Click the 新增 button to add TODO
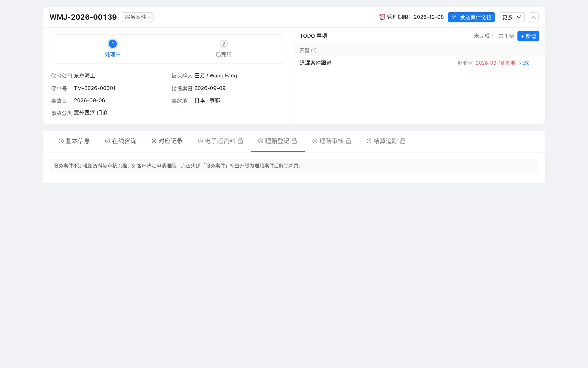 click(x=528, y=36)
